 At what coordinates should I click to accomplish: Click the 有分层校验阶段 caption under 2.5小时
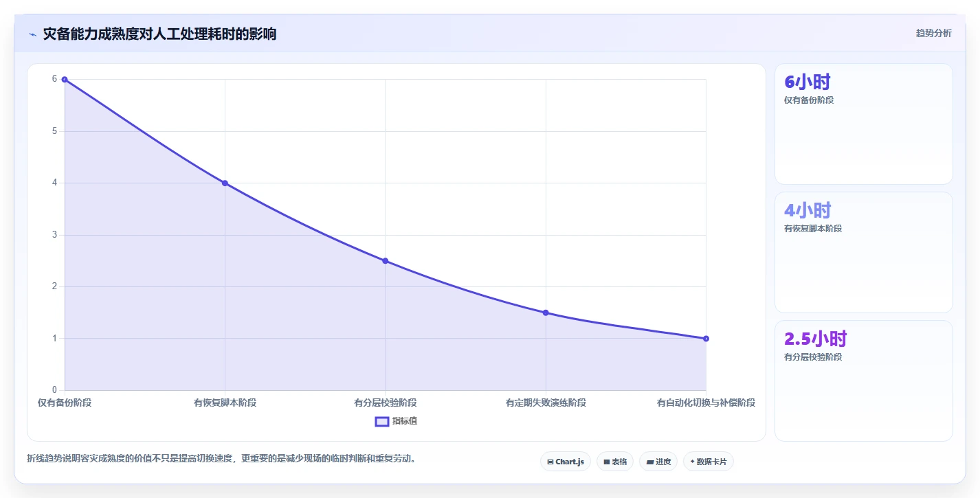click(813, 357)
